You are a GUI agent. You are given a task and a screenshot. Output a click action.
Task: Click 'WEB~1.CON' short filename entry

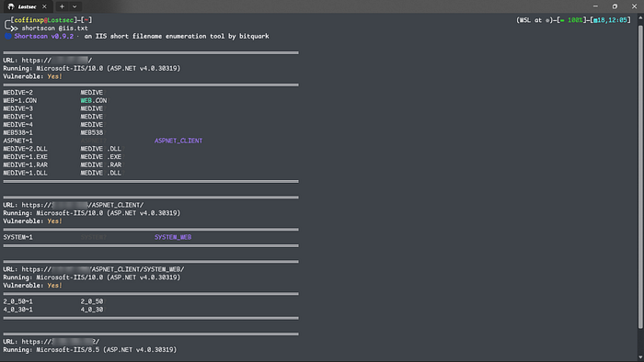(x=19, y=100)
